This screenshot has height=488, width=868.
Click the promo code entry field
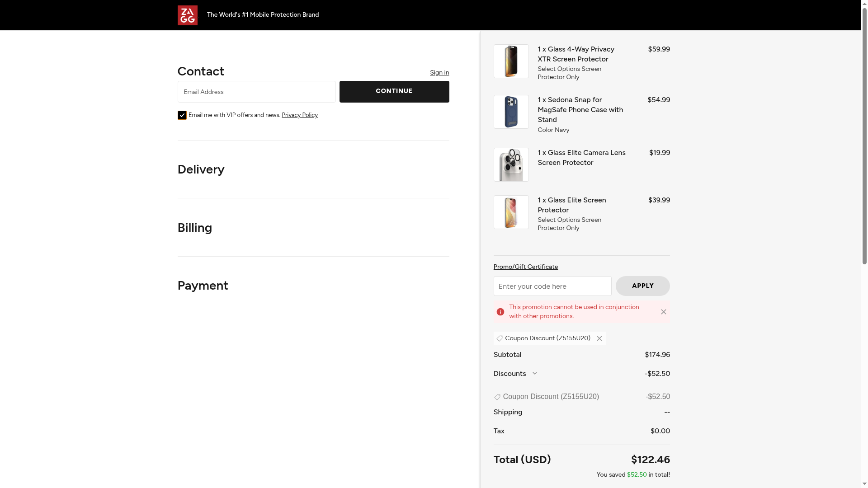point(552,286)
